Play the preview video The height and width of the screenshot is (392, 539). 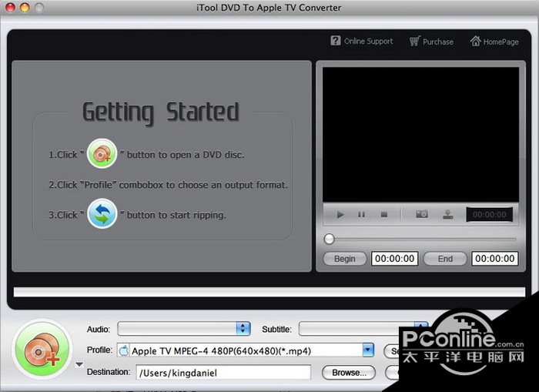[x=340, y=215]
